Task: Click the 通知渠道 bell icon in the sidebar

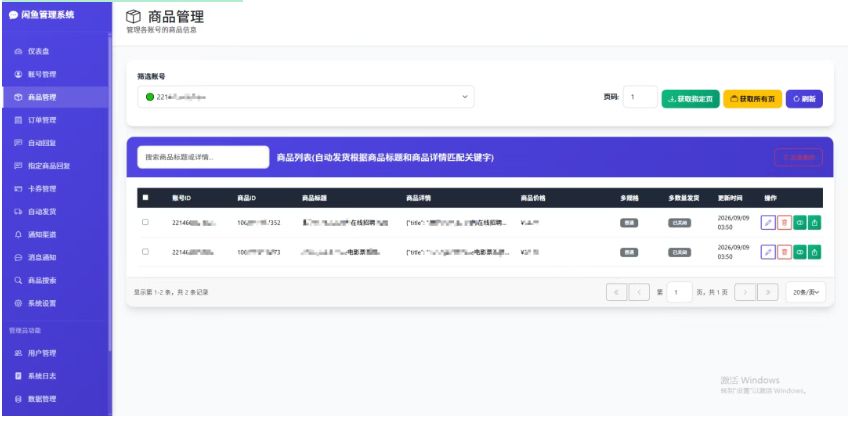Action: tap(18, 235)
